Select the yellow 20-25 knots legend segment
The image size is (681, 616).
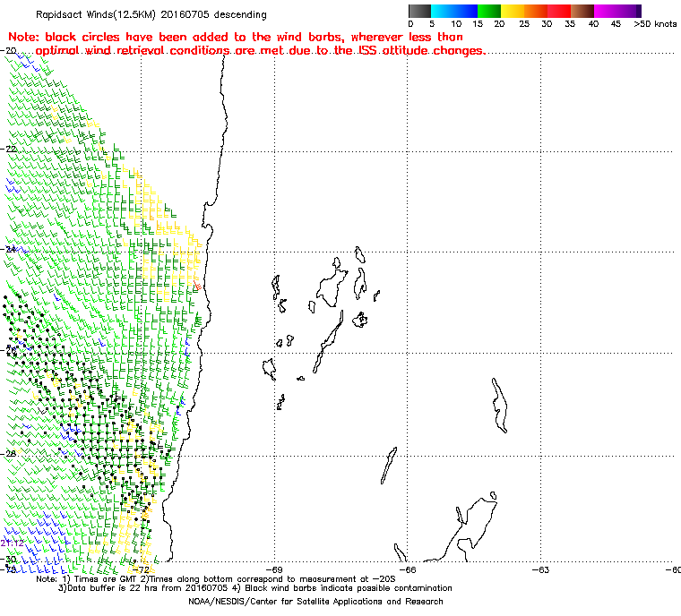[513, 11]
